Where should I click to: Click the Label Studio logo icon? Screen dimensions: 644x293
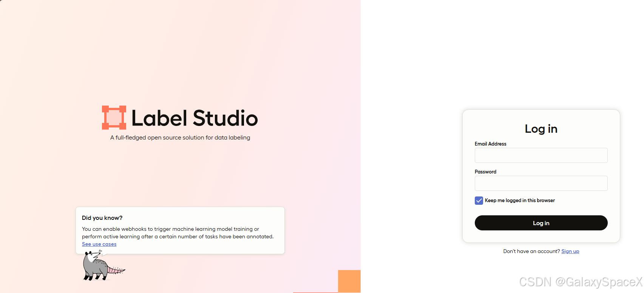click(x=114, y=118)
